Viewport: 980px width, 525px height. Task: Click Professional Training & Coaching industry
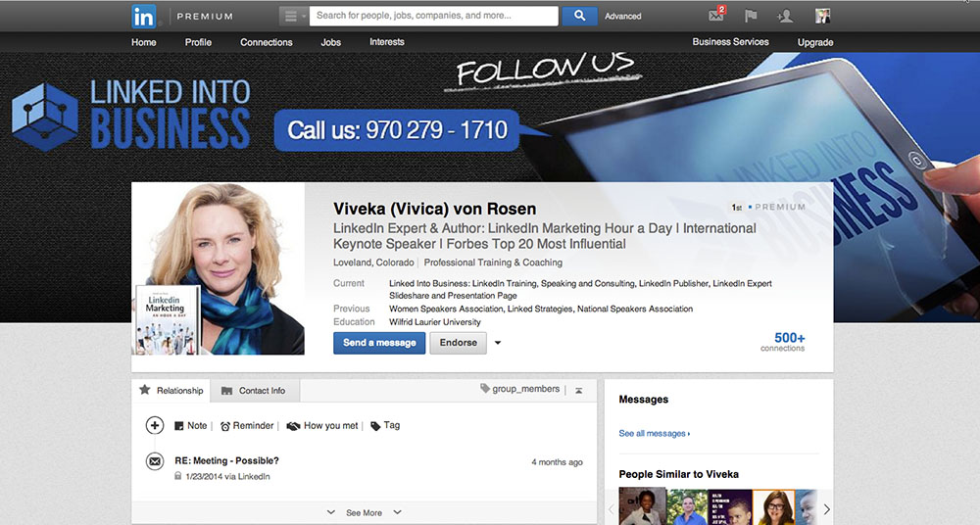pyautogui.click(x=493, y=262)
